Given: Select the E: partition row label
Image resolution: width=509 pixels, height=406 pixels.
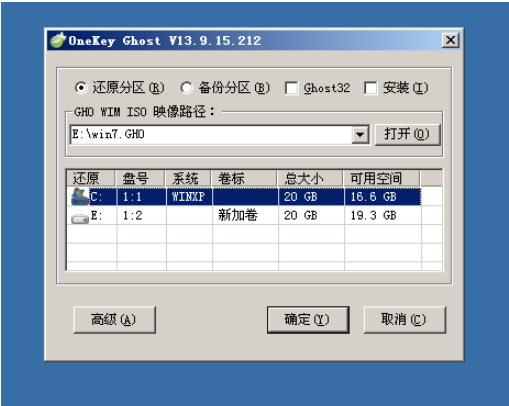Looking at the screenshot, I should pyautogui.click(x=96, y=216).
